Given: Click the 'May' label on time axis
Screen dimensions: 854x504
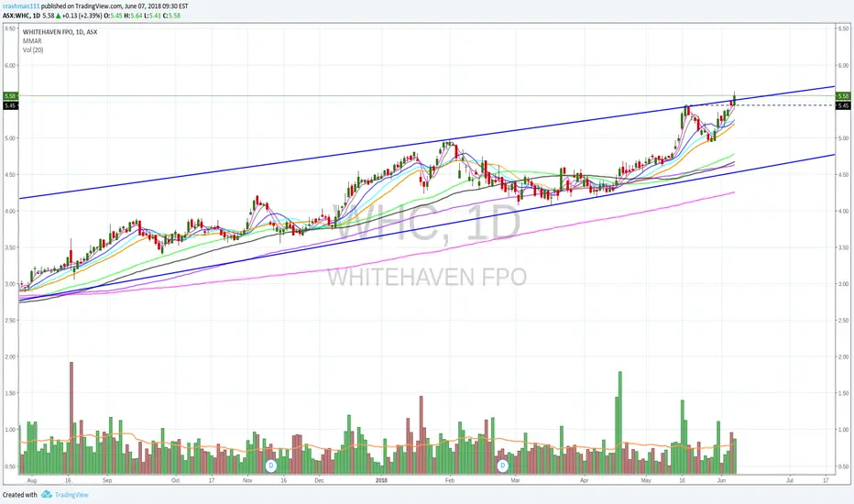Looking at the screenshot, I should (x=646, y=480).
